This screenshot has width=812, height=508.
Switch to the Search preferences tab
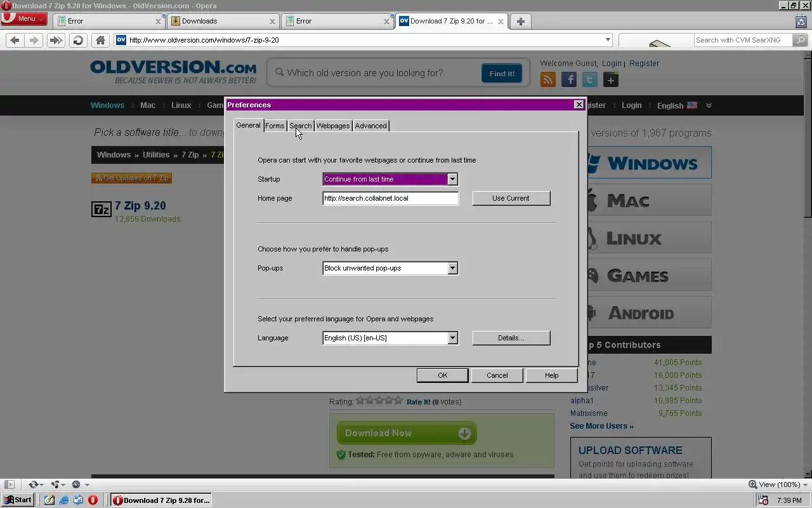click(301, 126)
